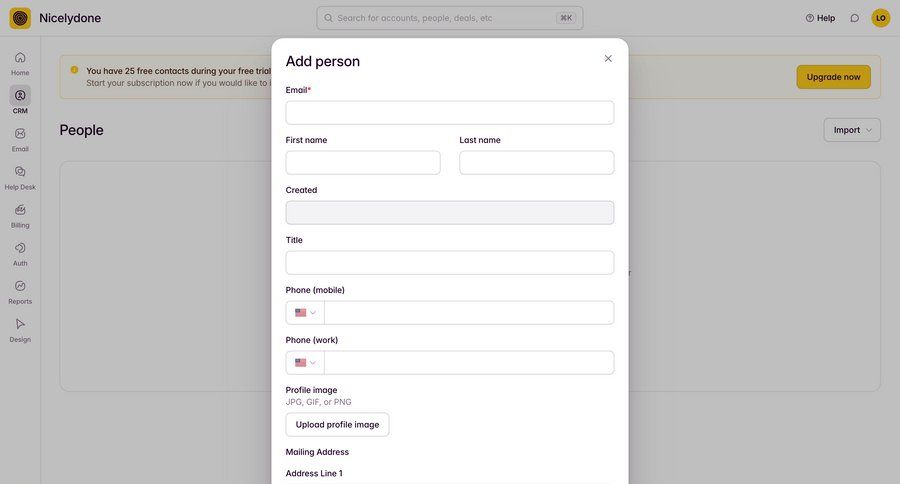900x484 pixels.
Task: Click the trial warning info icon
Action: pyautogui.click(x=74, y=70)
